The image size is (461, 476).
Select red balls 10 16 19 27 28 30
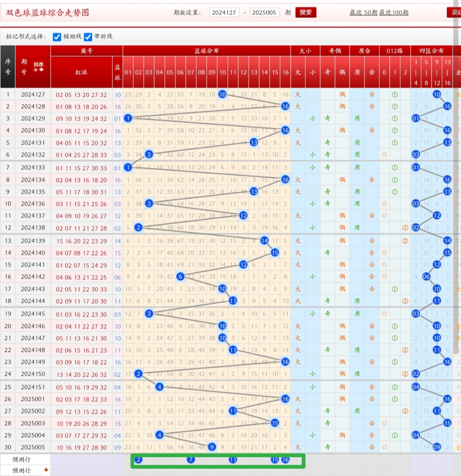click(x=82, y=447)
